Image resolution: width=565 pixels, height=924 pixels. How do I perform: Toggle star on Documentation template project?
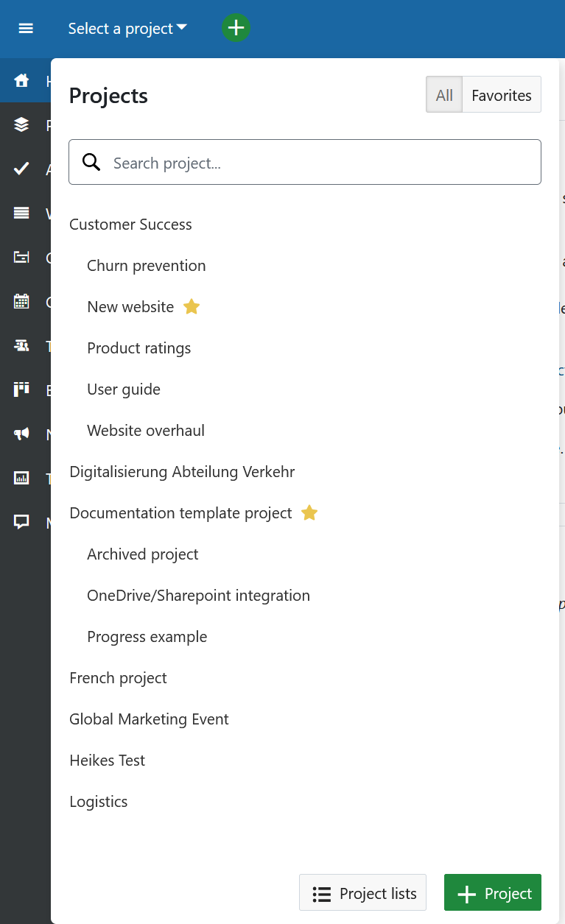coord(309,513)
